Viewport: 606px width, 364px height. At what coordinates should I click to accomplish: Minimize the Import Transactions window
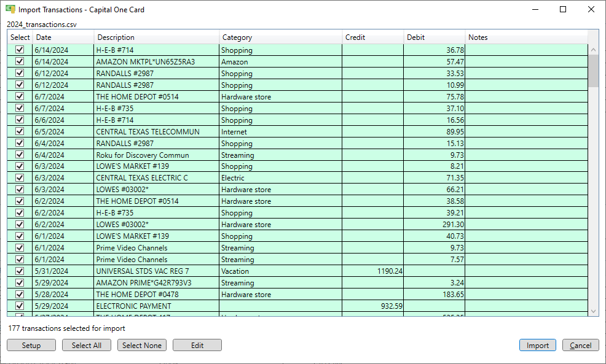click(535, 9)
